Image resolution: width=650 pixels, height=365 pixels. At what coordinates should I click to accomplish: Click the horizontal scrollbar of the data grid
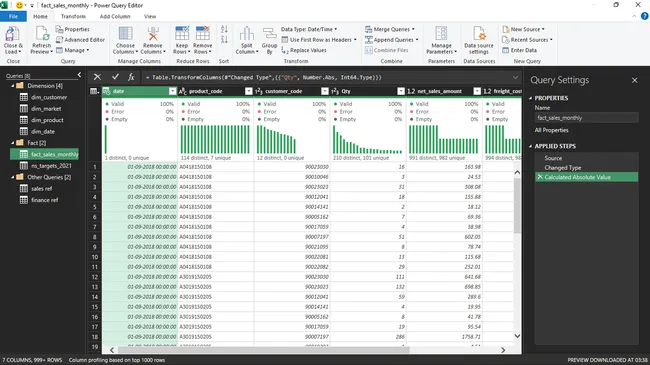click(264, 350)
